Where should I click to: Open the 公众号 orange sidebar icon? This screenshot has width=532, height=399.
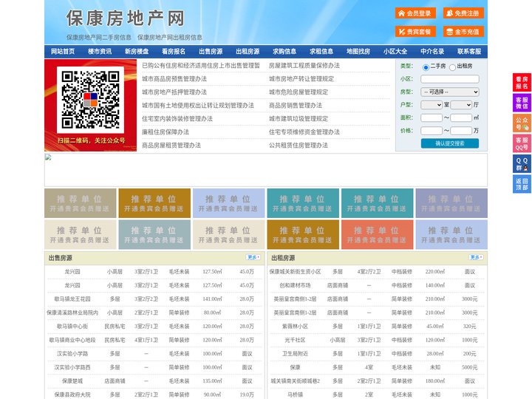tap(522, 123)
